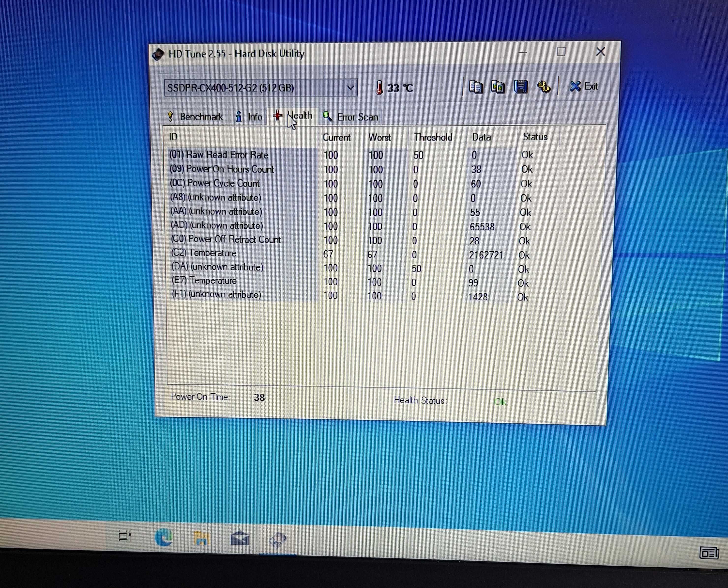This screenshot has height=588, width=728.
Task: Click data value 1428 in F1 row
Action: (478, 297)
